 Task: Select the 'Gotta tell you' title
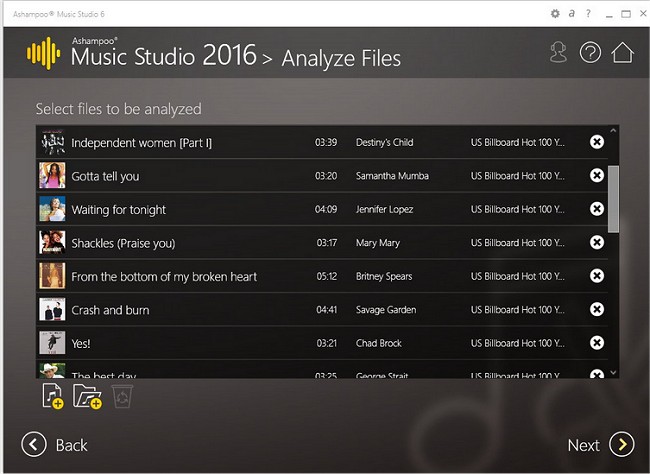point(105,177)
